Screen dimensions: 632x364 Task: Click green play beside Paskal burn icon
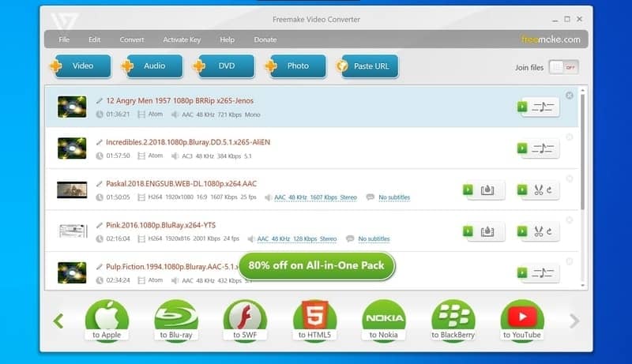pyautogui.click(x=468, y=190)
